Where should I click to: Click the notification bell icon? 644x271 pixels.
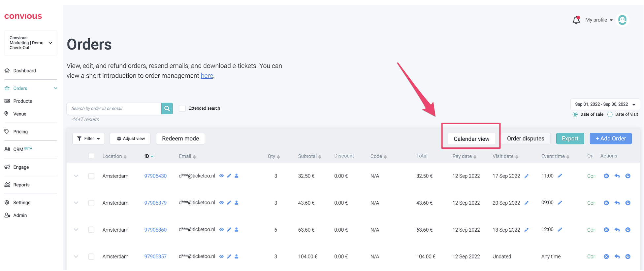pyautogui.click(x=576, y=20)
